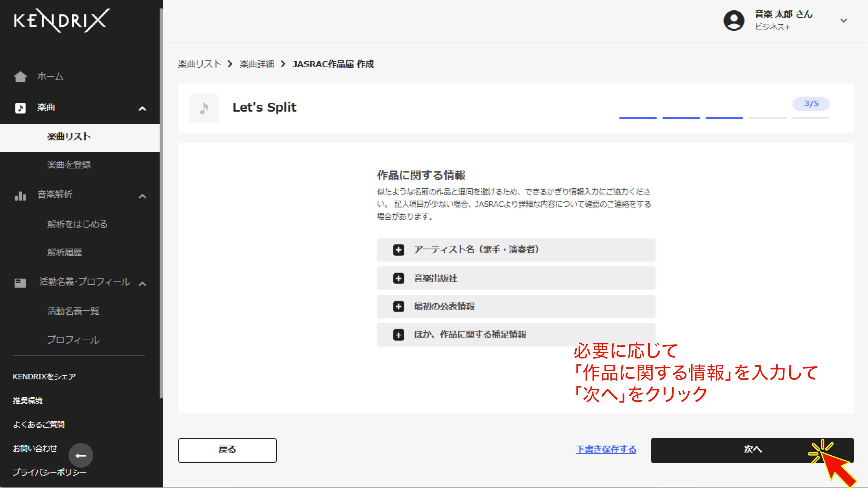Click plus icon for アーティスト名
868x489 pixels.
(399, 250)
